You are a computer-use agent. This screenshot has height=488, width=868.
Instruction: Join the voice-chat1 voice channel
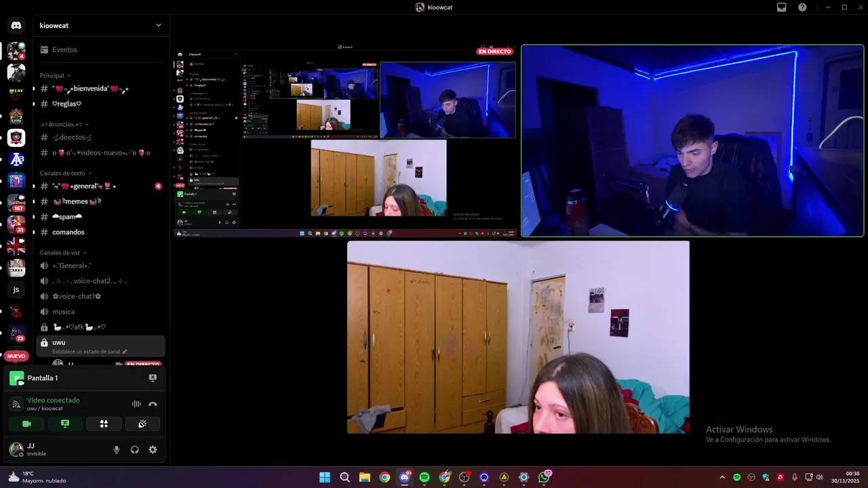coord(101,296)
